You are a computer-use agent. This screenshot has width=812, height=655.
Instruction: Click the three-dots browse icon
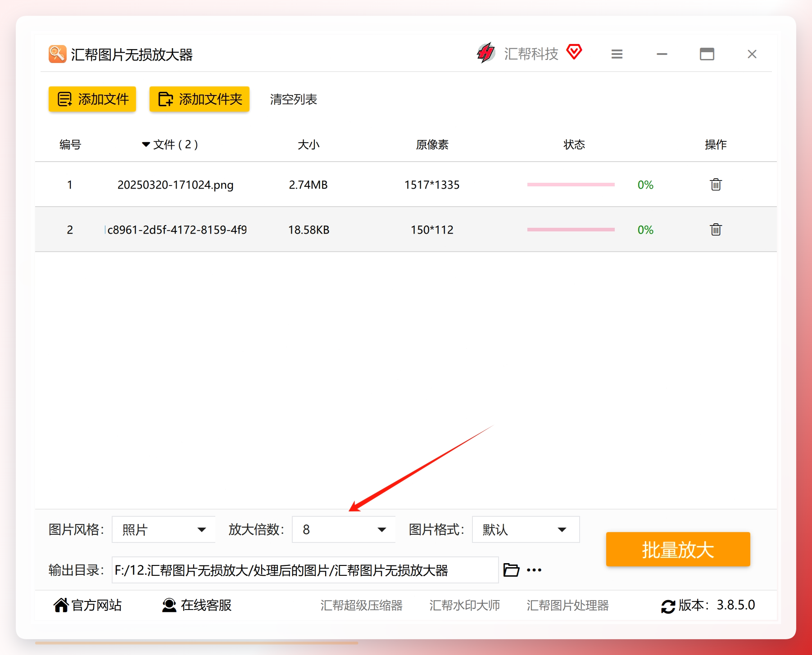[x=534, y=570]
